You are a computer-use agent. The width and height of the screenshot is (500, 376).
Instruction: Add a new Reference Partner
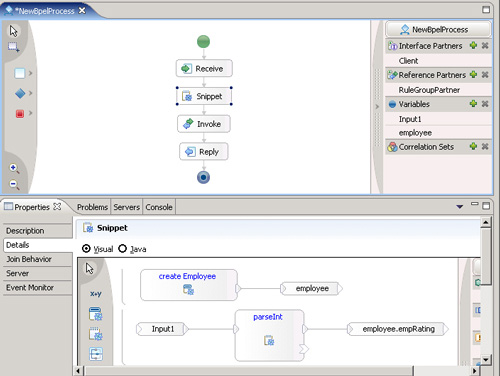point(473,74)
